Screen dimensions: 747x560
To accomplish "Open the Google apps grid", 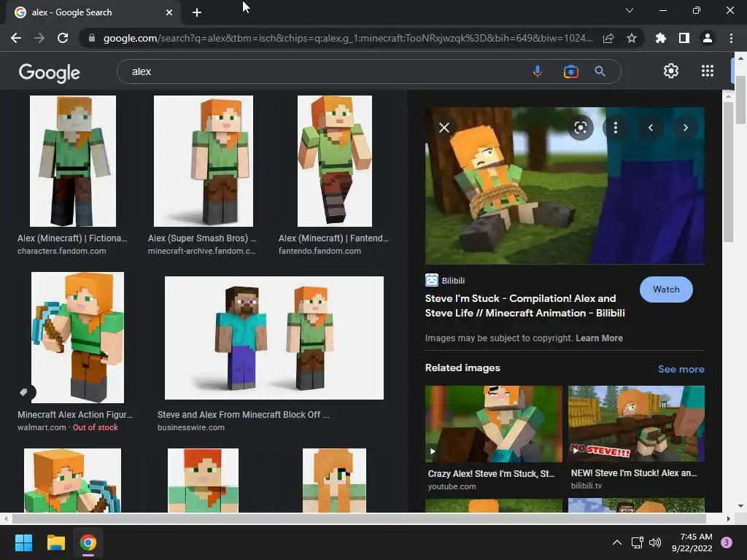I will click(x=708, y=71).
